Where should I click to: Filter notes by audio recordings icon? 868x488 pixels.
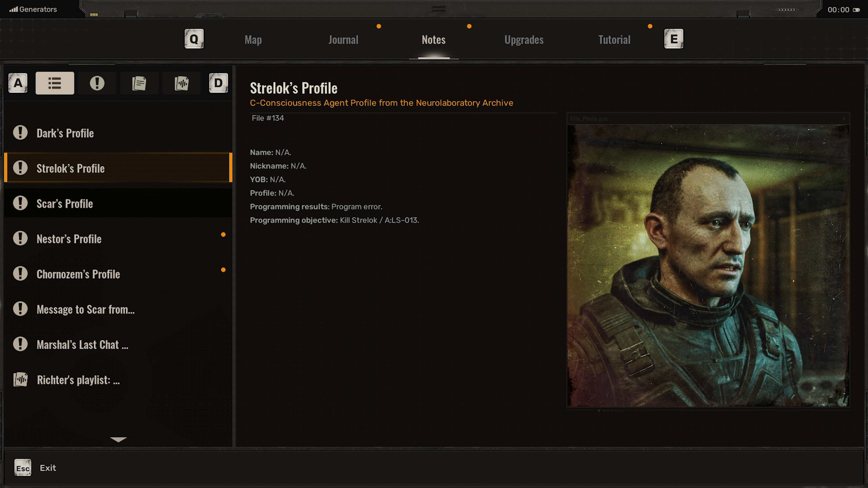point(182,83)
